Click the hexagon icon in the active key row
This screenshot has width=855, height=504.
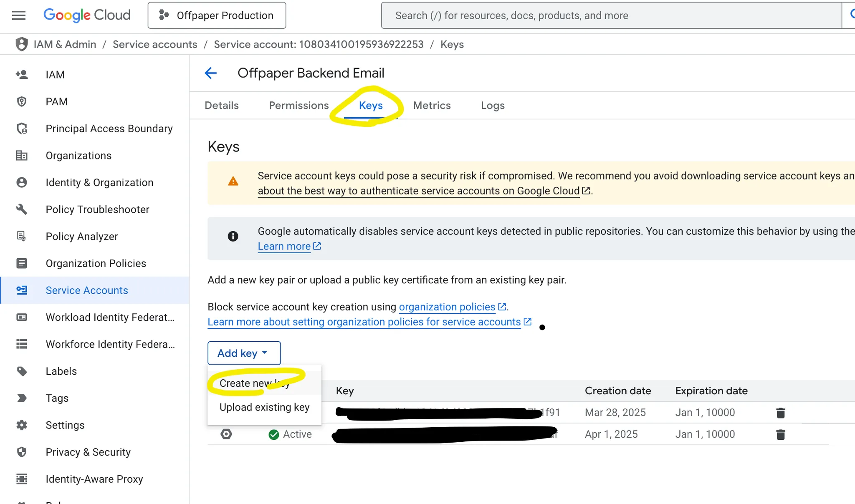(x=226, y=434)
